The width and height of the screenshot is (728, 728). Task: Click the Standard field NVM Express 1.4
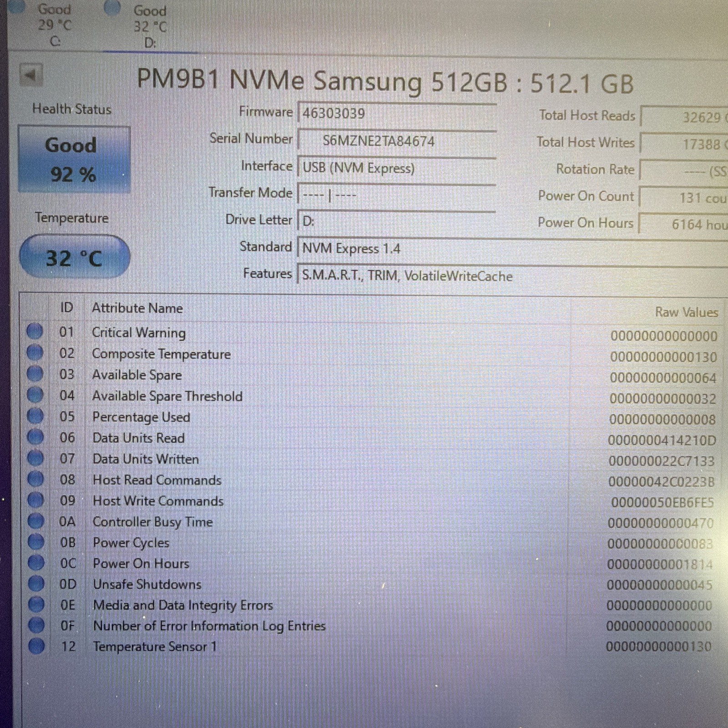512,248
